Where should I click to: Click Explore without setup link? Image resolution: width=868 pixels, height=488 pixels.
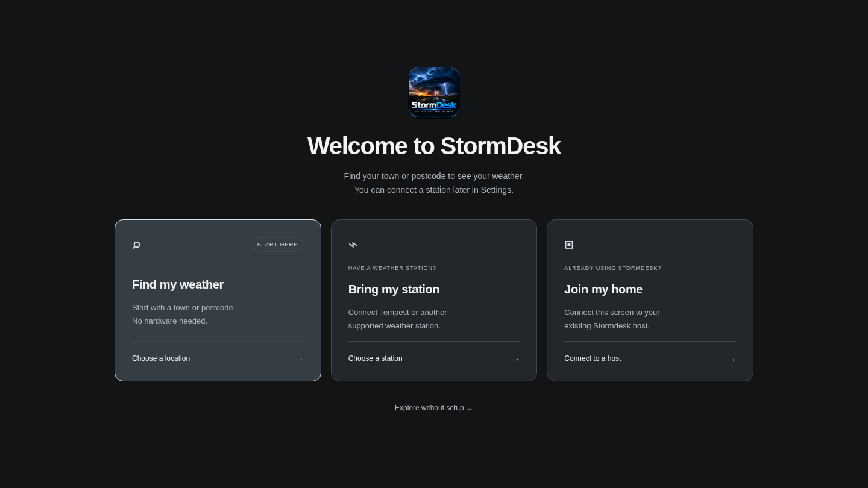433,408
